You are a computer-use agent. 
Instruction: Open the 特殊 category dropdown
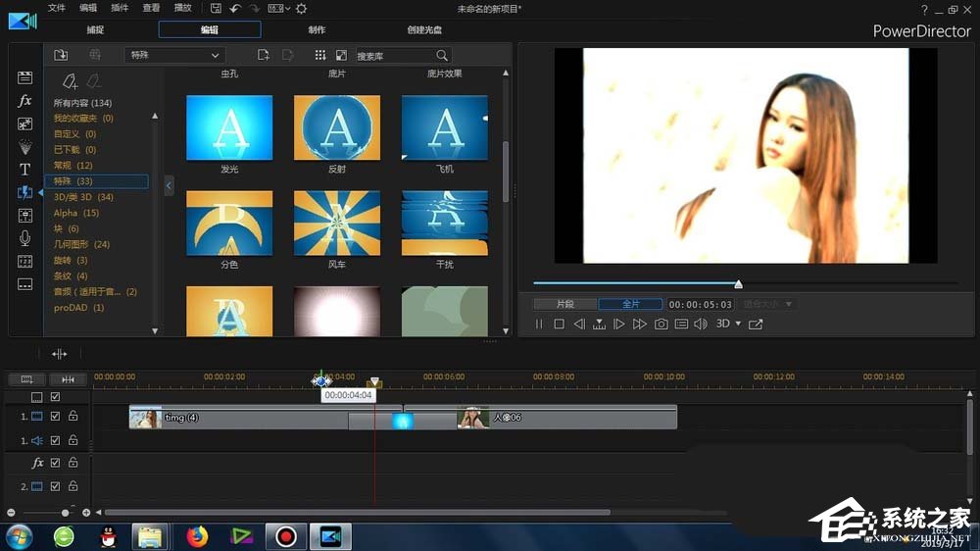click(176, 56)
